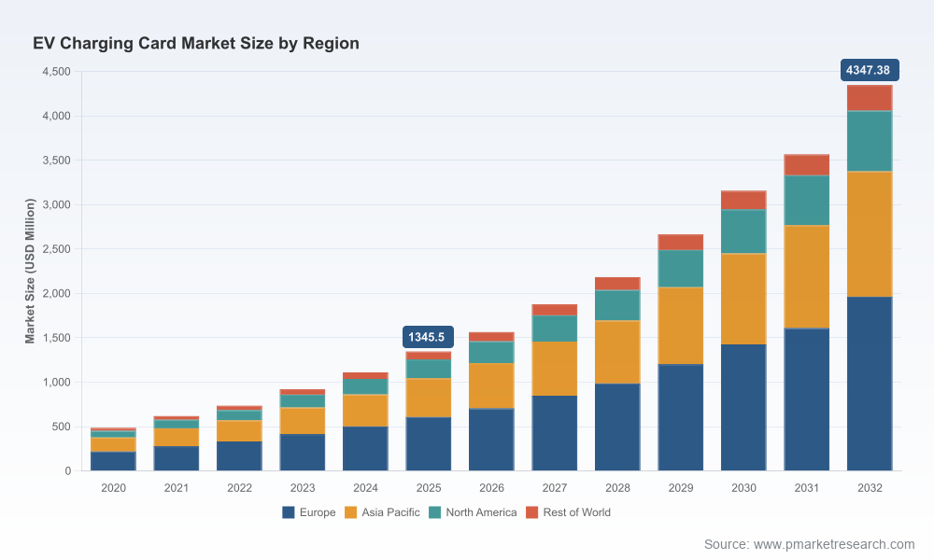
Task: Click the 3,000 y-axis value
Action: click(57, 204)
